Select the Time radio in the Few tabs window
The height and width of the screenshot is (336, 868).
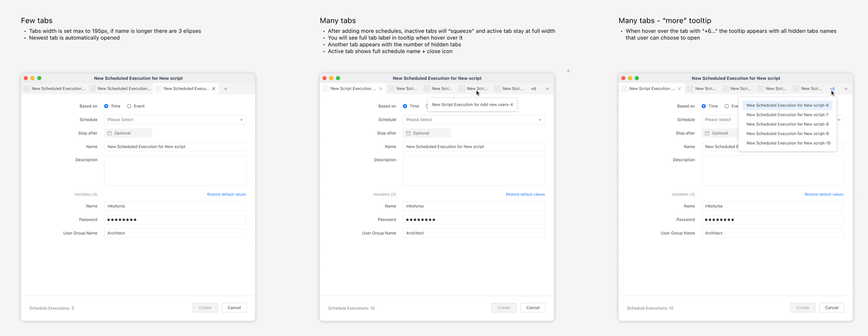(106, 106)
